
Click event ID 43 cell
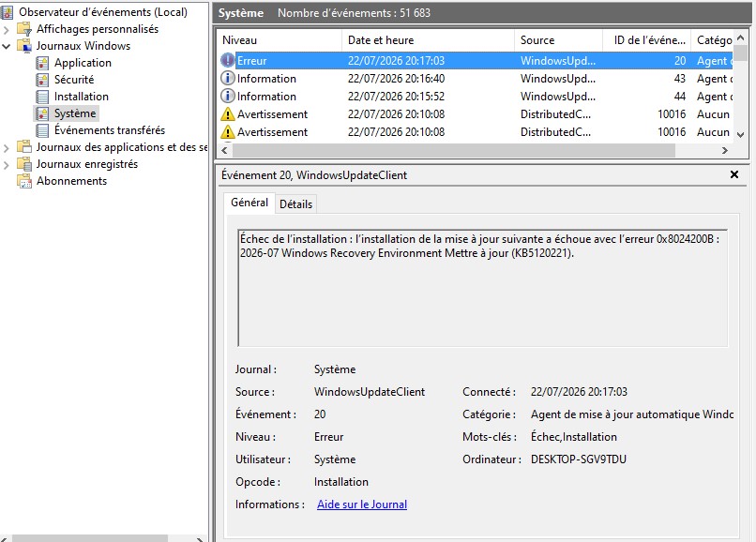[679, 79]
